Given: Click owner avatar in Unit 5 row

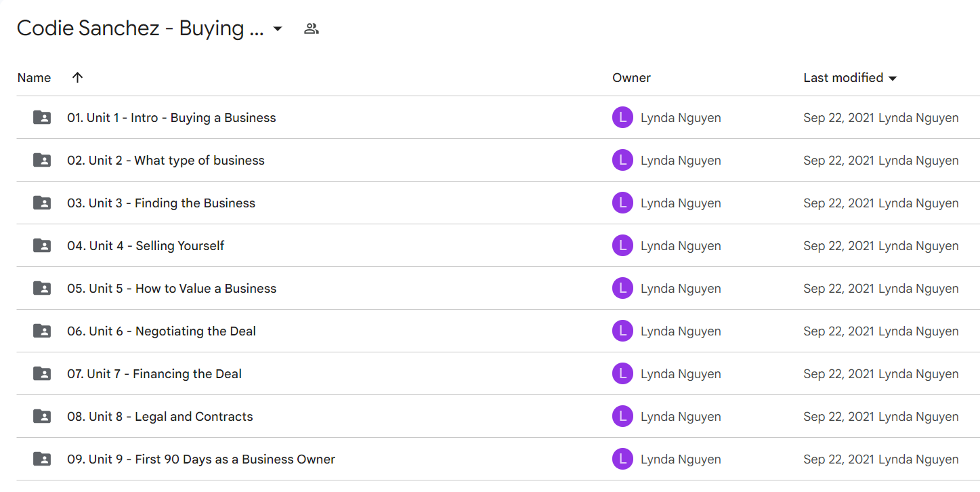Looking at the screenshot, I should click(x=622, y=288).
